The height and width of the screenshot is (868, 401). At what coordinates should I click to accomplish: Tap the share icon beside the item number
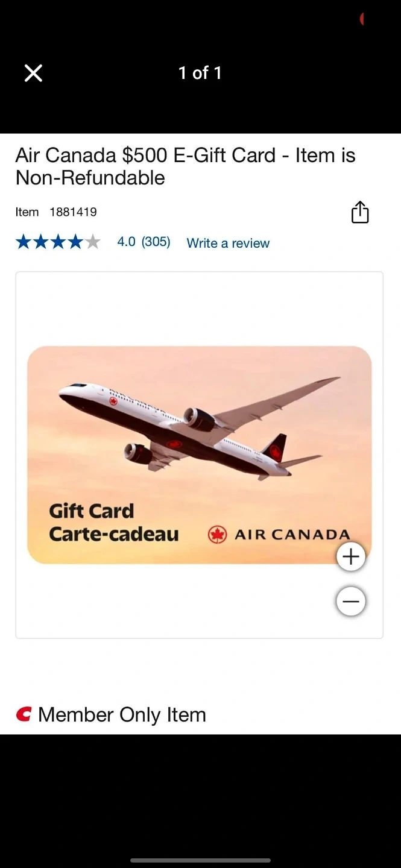click(360, 212)
